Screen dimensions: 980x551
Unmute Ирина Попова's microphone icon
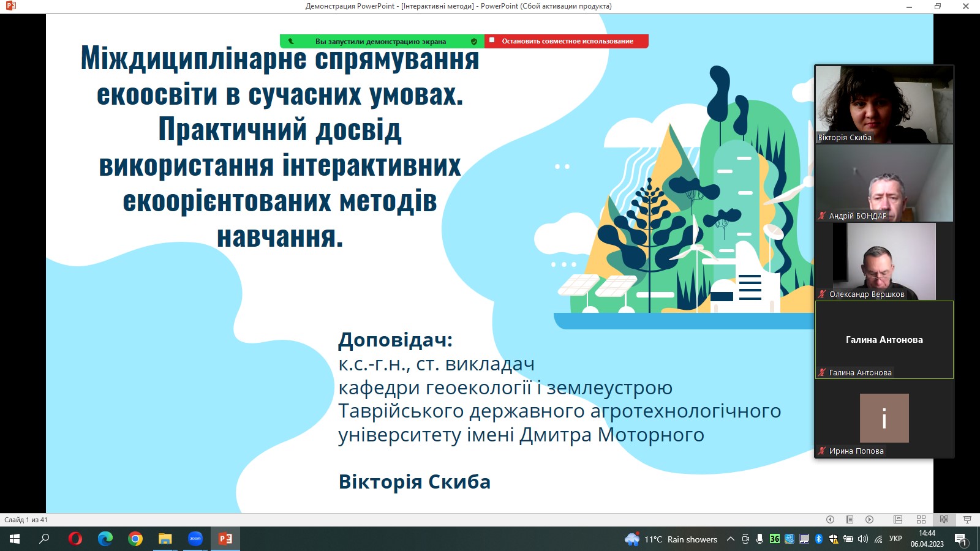[x=821, y=451]
